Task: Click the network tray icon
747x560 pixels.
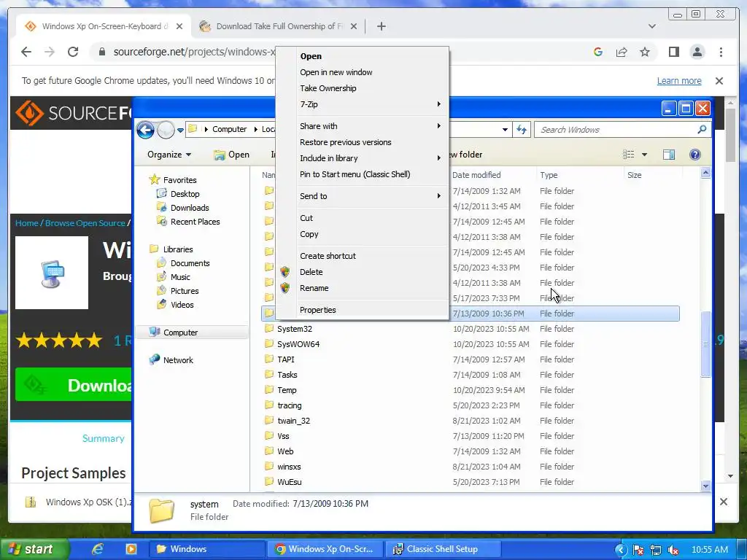Action: [656, 550]
